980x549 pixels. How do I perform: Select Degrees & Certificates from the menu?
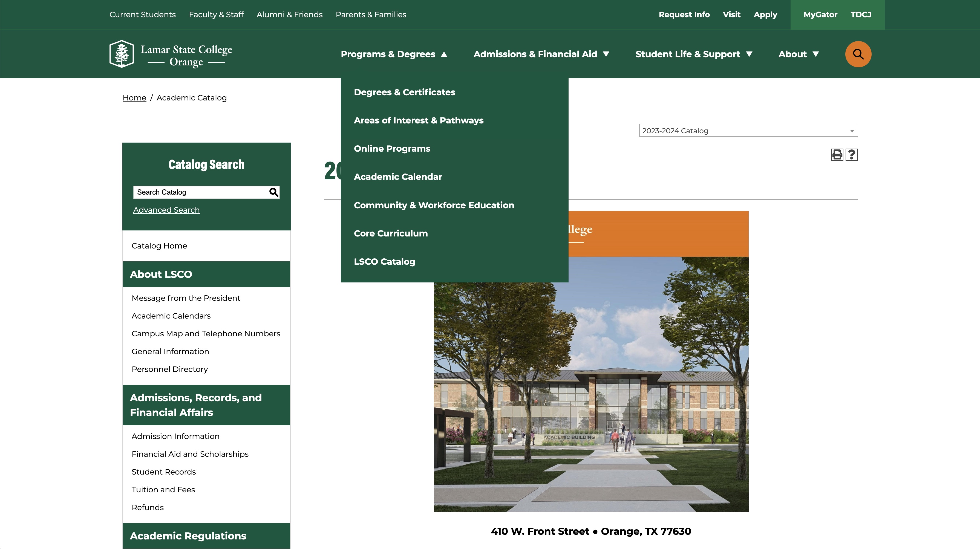404,92
